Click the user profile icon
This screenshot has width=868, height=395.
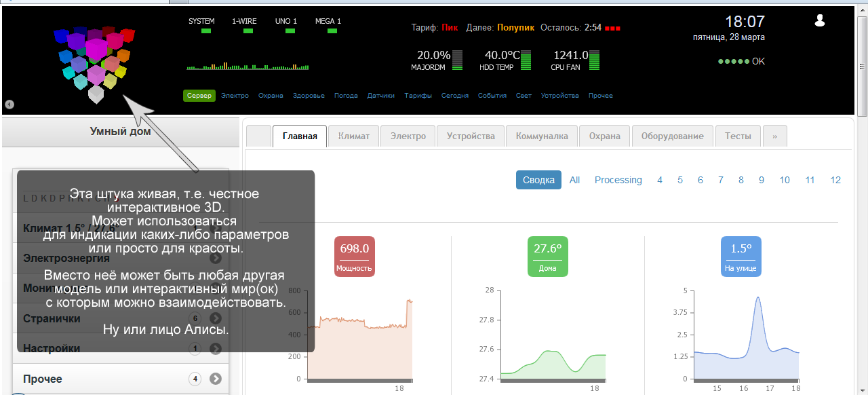pos(819,20)
